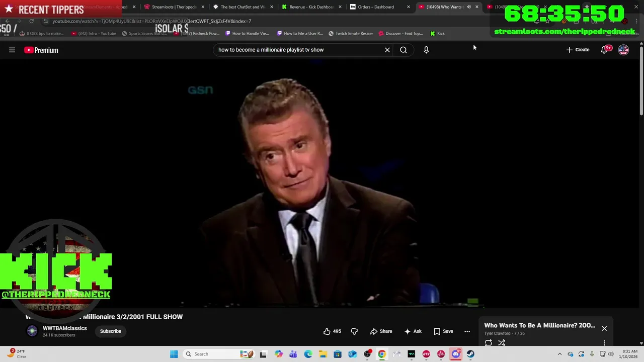Open Microsoft Edge on taskbar

[308, 354]
